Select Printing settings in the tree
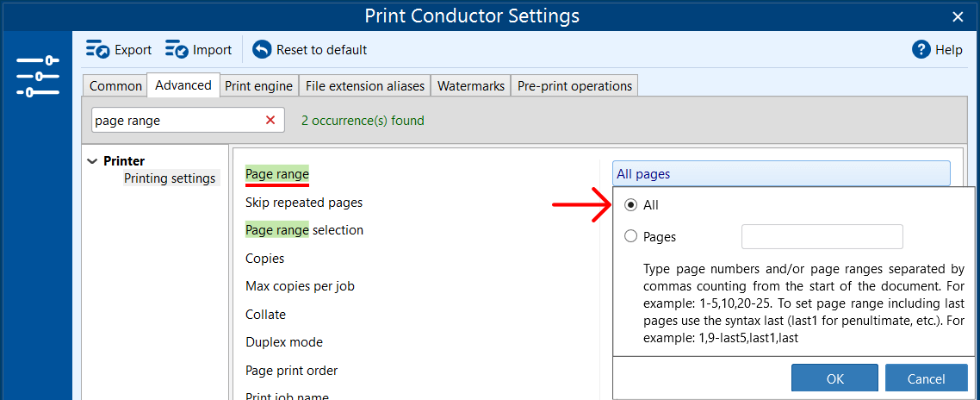This screenshot has width=980, height=400. (x=170, y=178)
